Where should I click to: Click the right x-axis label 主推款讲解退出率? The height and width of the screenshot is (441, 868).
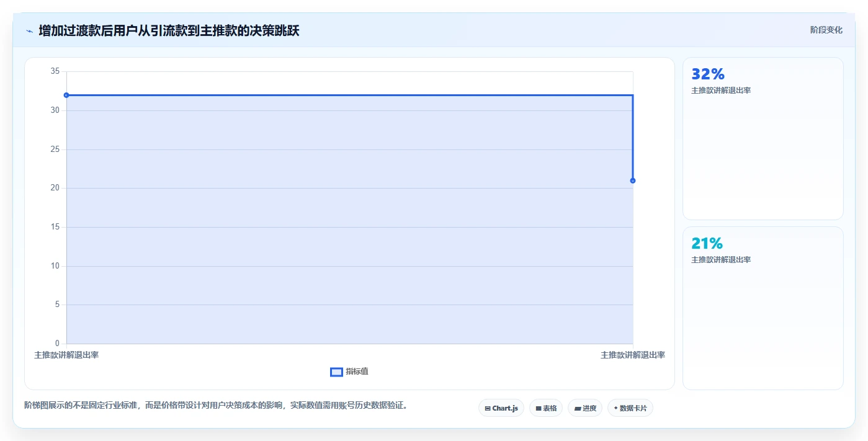point(633,355)
